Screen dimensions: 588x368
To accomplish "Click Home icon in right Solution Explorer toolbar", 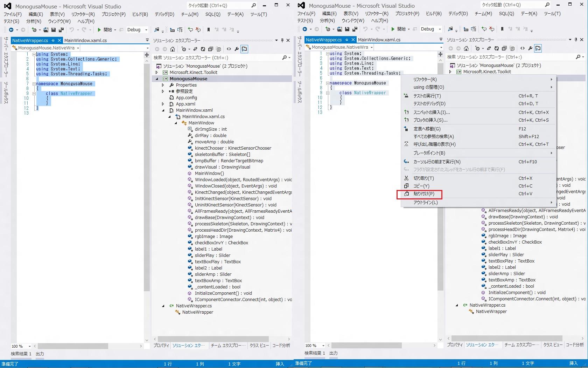I will (466, 48).
